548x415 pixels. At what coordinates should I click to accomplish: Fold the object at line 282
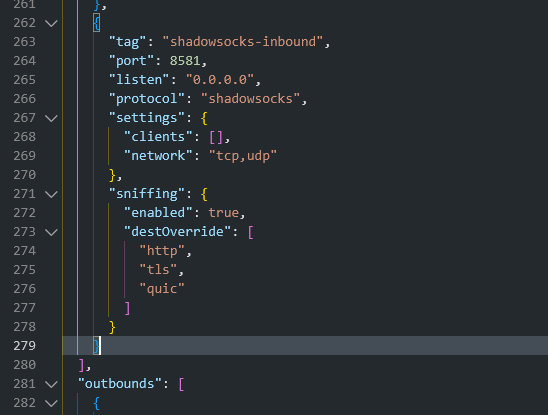point(51,403)
